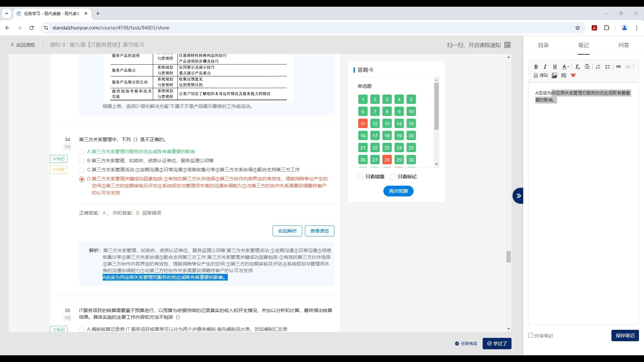Jump to question 15 in the answer card

(411, 124)
